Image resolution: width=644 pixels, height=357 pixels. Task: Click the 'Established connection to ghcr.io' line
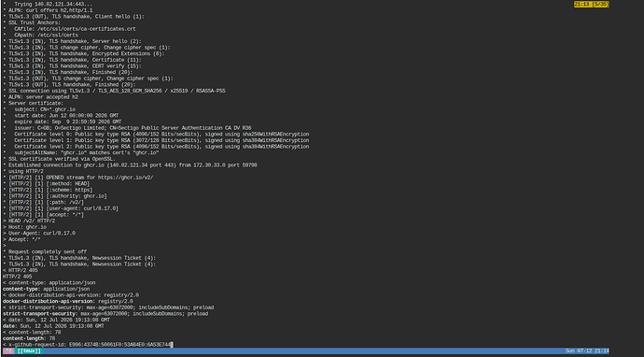click(x=130, y=165)
